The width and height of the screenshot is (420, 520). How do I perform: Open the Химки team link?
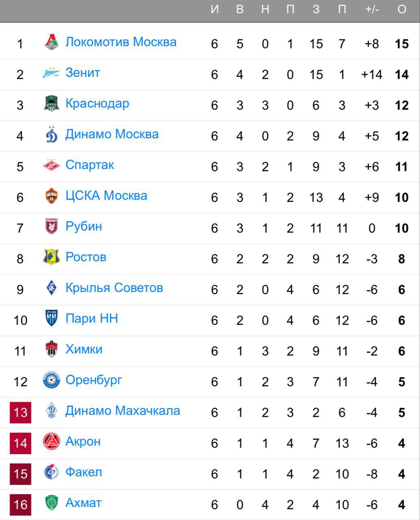pos(84,349)
